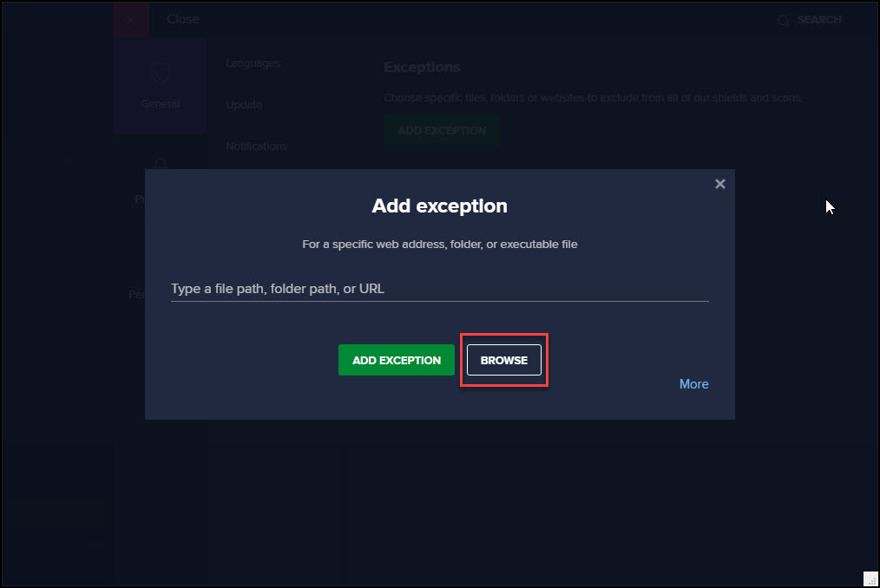Dismiss the Add exception dialog with the X
Image resolution: width=880 pixels, height=588 pixels.
(719, 183)
